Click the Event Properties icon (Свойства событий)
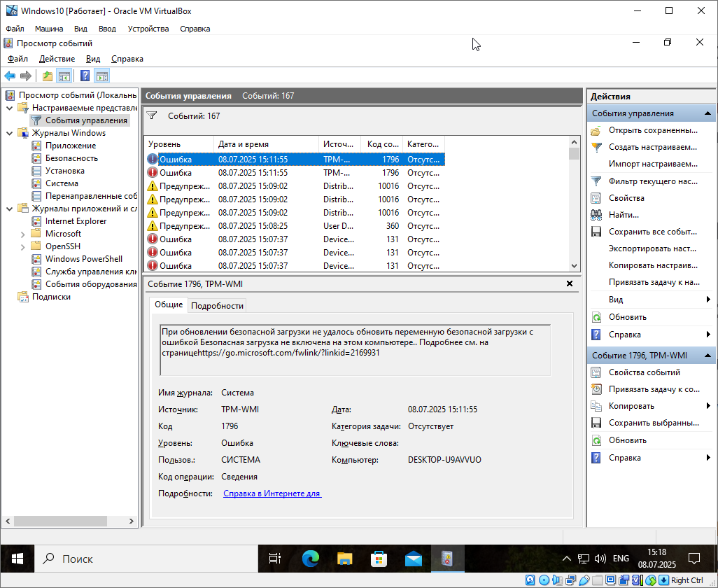 click(596, 372)
